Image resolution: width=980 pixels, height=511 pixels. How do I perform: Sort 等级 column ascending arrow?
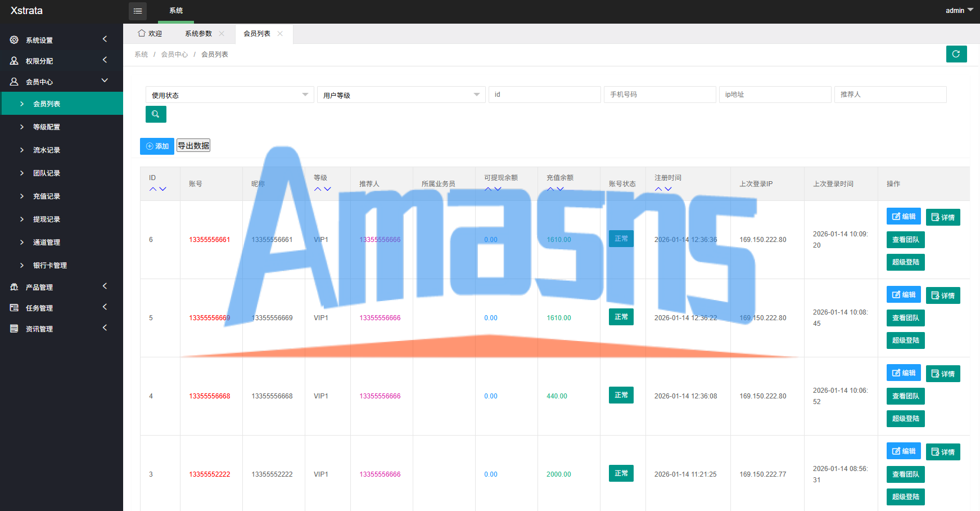coord(318,189)
